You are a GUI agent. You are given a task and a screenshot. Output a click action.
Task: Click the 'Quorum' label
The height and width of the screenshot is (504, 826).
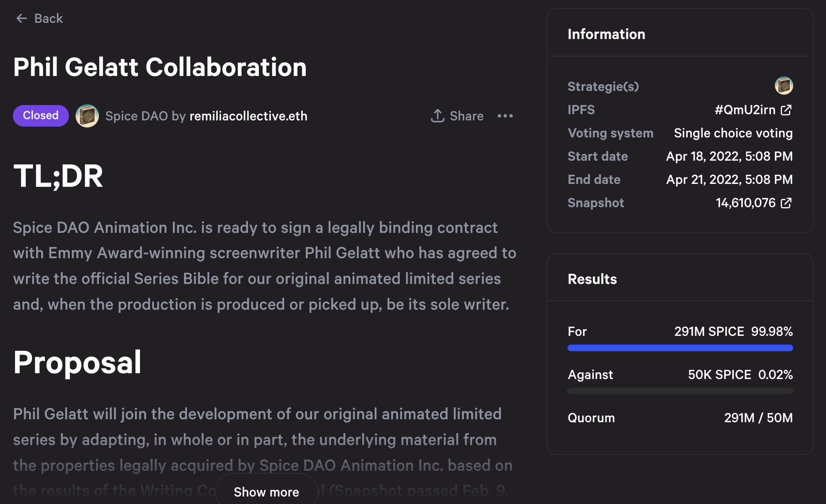click(591, 418)
